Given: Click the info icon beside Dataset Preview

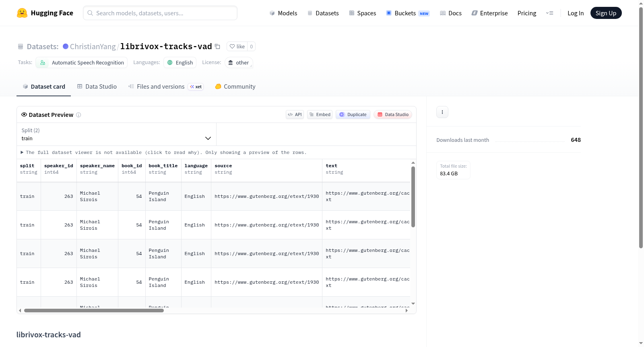Looking at the screenshot, I should tap(78, 115).
